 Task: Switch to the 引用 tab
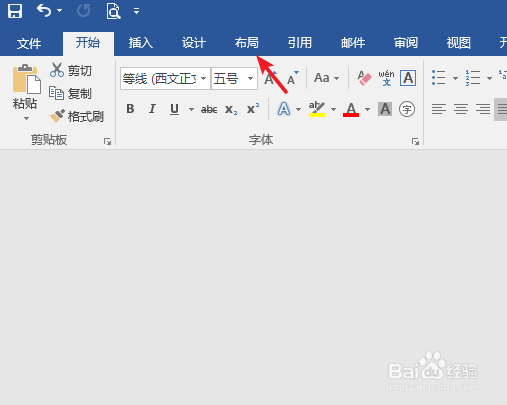pyautogui.click(x=300, y=43)
